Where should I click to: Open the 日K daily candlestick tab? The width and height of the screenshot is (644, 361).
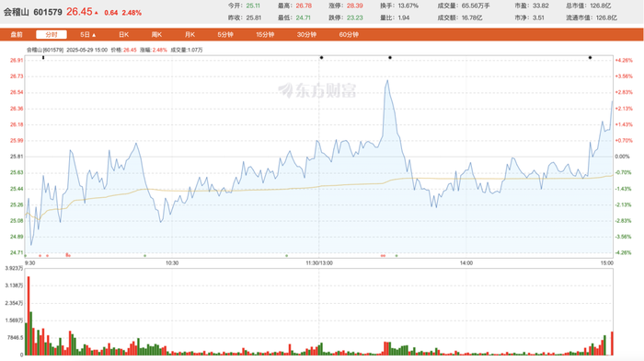coord(123,35)
